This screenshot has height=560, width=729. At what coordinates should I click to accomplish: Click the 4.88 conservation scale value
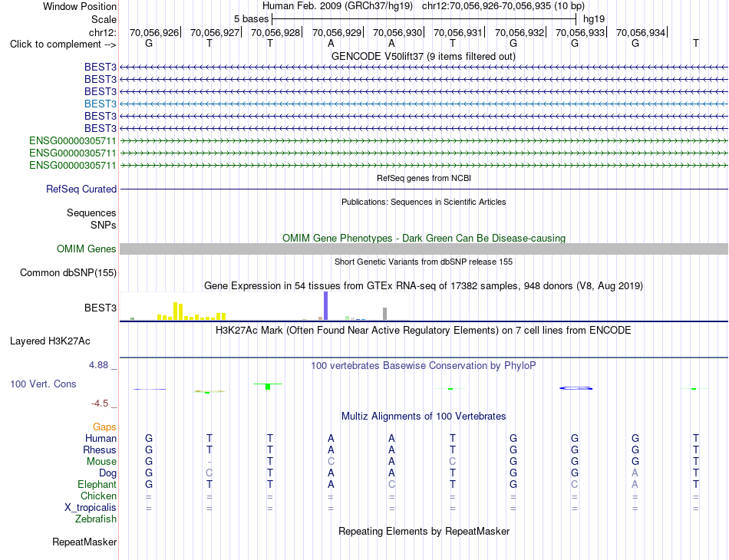pyautogui.click(x=98, y=365)
